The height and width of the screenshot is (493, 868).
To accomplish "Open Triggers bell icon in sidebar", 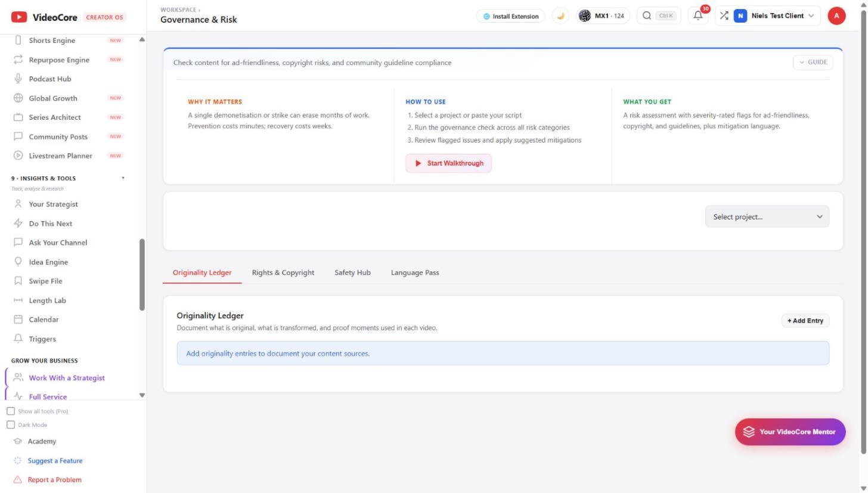I will [18, 339].
